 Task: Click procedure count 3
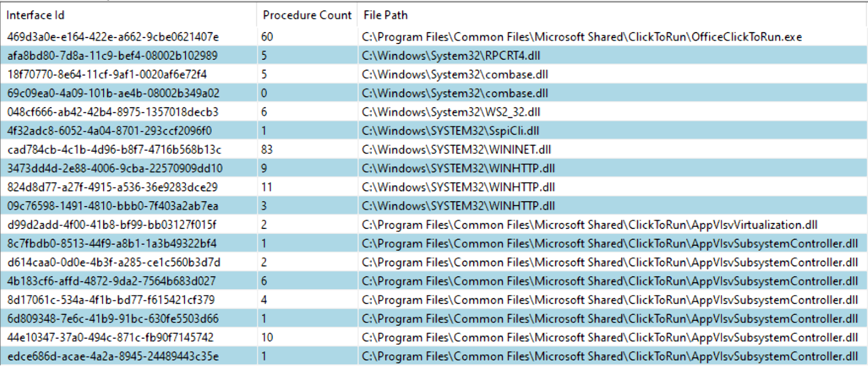[x=264, y=206]
